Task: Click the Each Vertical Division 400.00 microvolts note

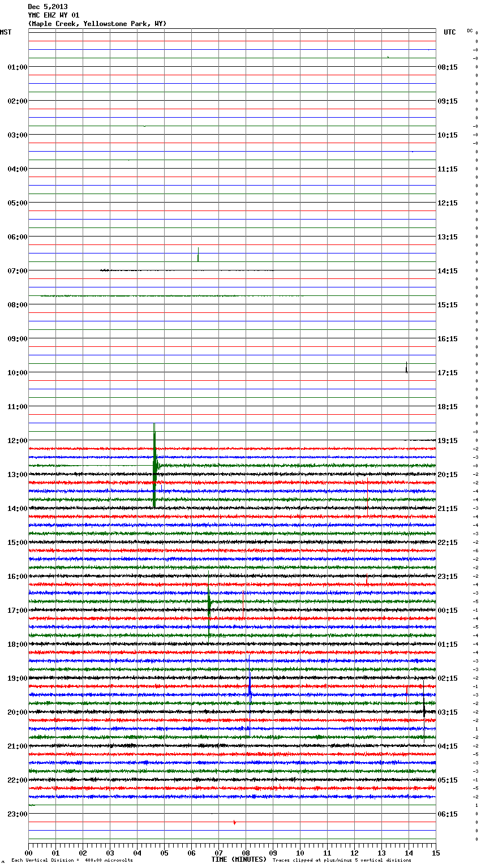Action: pos(72,861)
